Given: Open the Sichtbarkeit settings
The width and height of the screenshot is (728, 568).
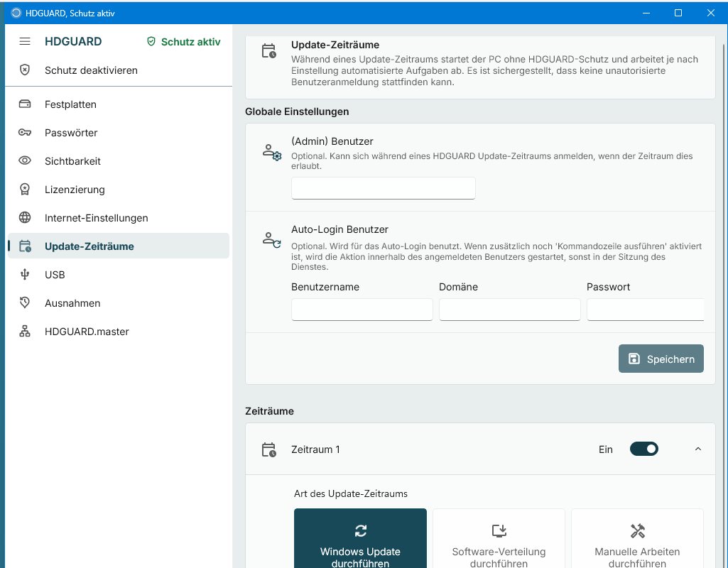Looking at the screenshot, I should [x=119, y=161].
